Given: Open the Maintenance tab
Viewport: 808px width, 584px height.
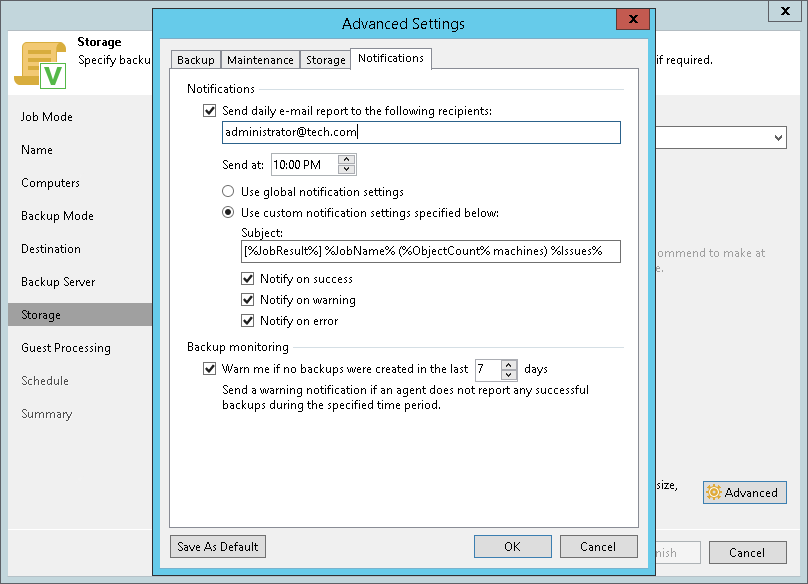Looking at the screenshot, I should (x=260, y=60).
